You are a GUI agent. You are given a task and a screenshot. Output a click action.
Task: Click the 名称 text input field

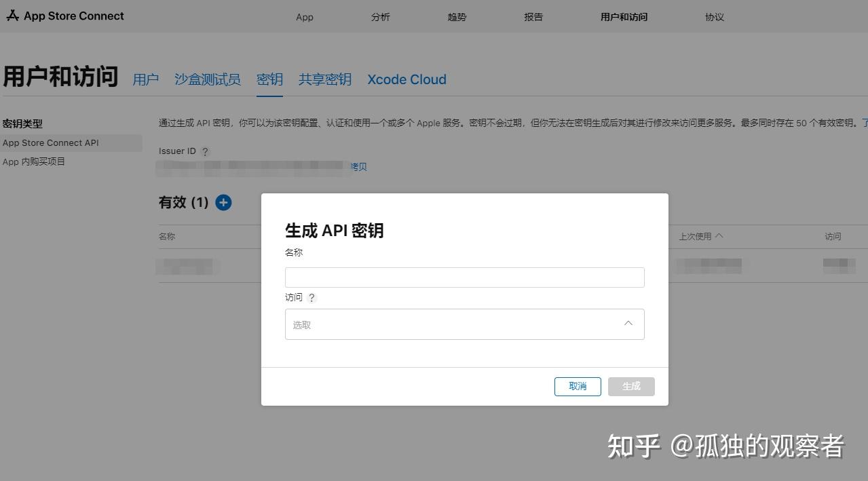(x=464, y=277)
